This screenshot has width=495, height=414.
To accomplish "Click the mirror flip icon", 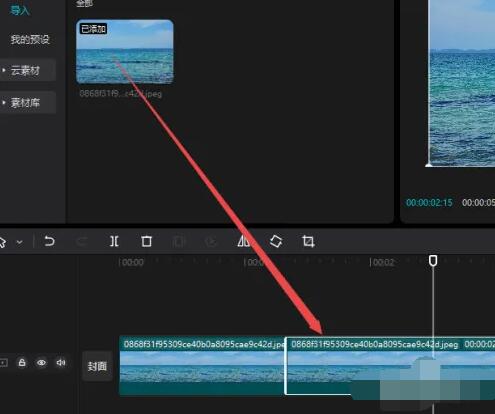I will point(244,241).
